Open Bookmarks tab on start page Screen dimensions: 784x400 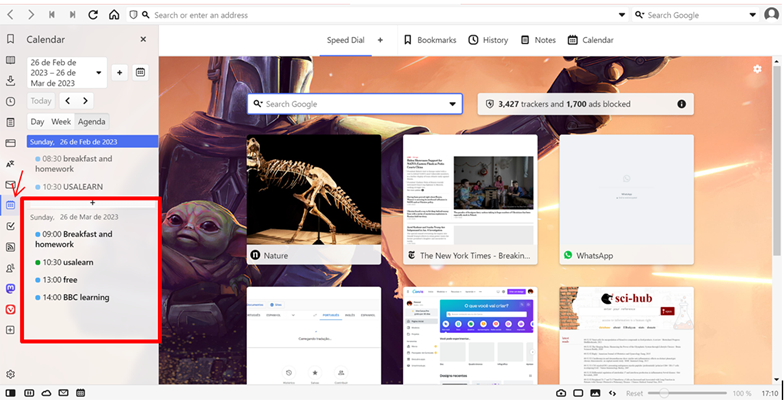(x=430, y=40)
